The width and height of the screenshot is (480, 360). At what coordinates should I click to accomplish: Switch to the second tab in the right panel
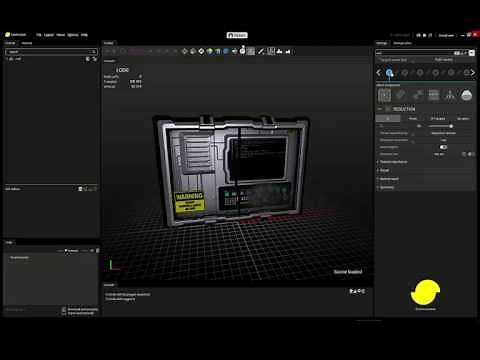point(402,43)
